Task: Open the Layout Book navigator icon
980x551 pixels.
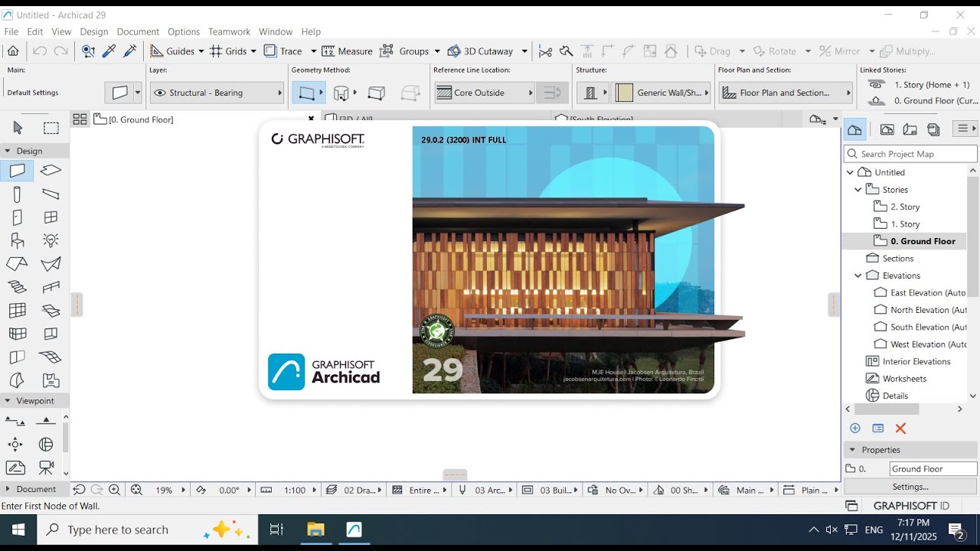Action: coord(910,129)
